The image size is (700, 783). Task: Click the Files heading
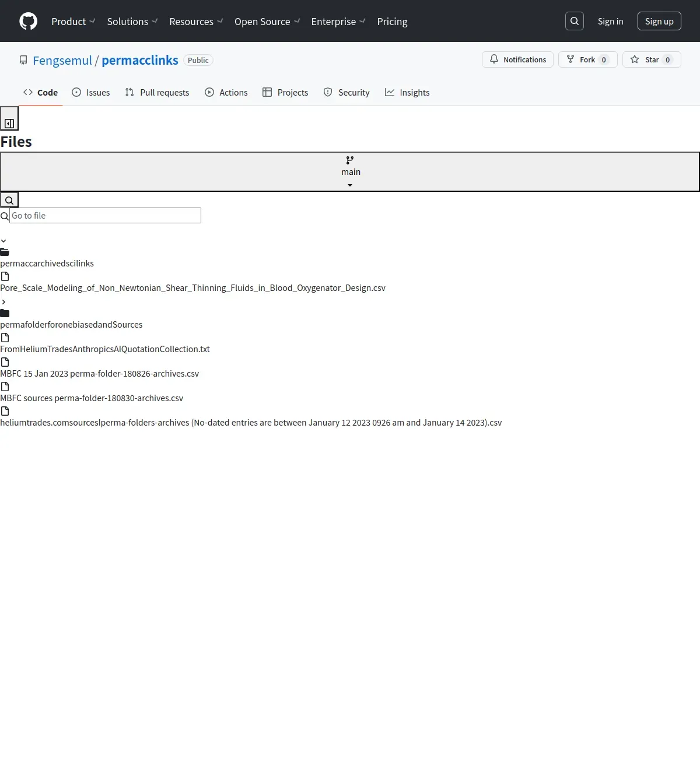(x=16, y=142)
